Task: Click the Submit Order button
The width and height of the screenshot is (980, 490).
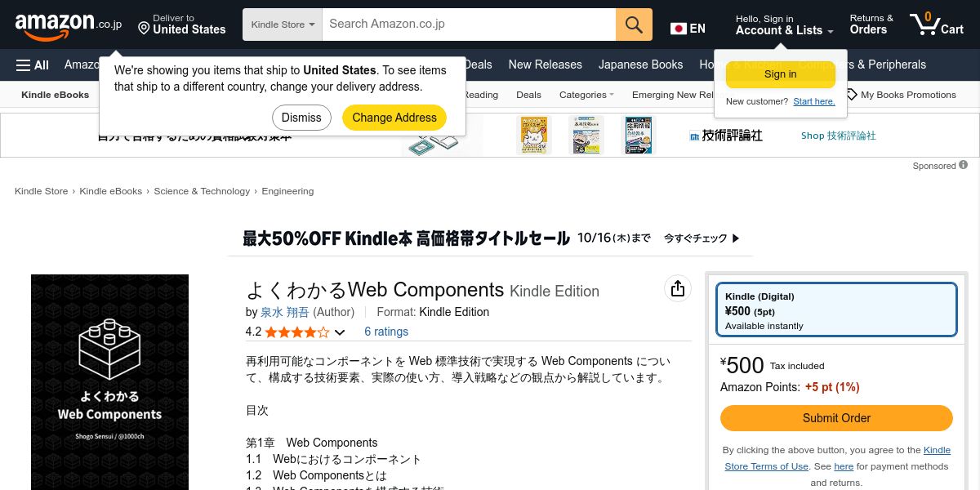Action: [836, 418]
